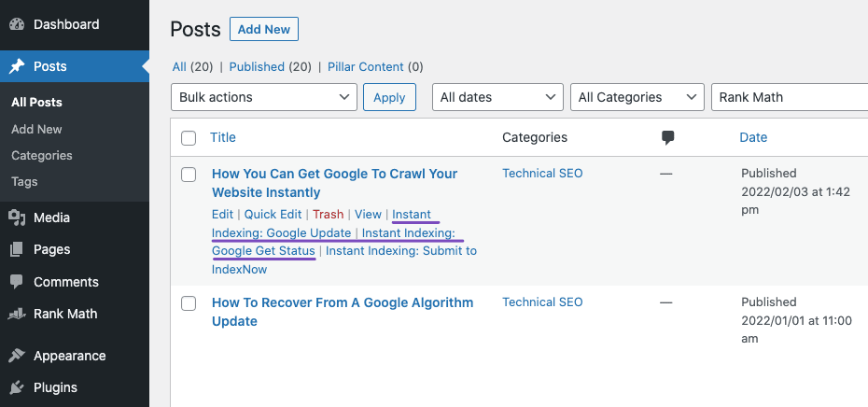This screenshot has width=868, height=407.
Task: Open the Bulk actions dropdown
Action: (264, 97)
